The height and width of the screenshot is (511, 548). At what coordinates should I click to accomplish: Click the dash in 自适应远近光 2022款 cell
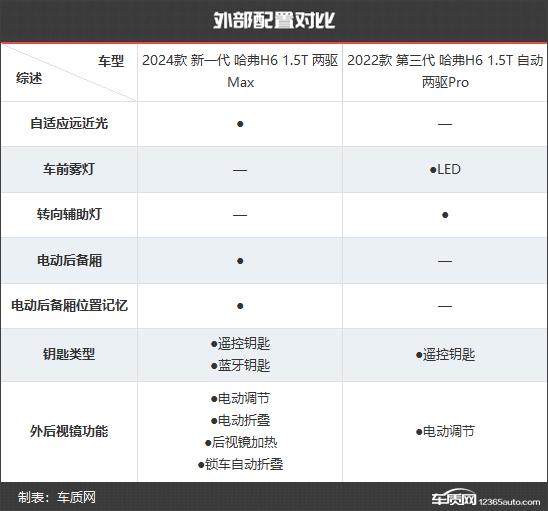(445, 124)
